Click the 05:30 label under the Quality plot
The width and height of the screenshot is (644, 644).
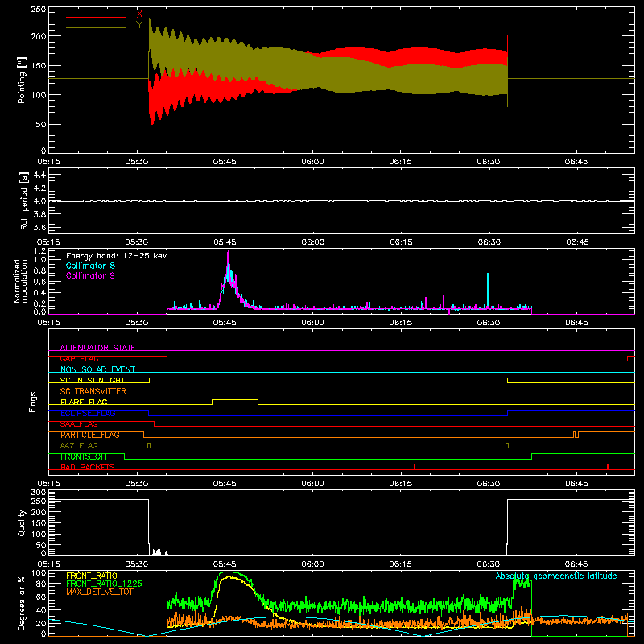[136, 564]
